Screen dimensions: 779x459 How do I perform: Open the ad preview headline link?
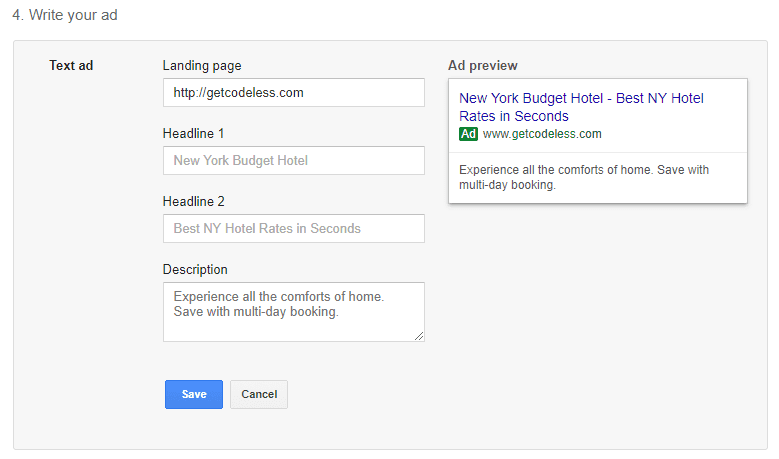click(x=581, y=107)
